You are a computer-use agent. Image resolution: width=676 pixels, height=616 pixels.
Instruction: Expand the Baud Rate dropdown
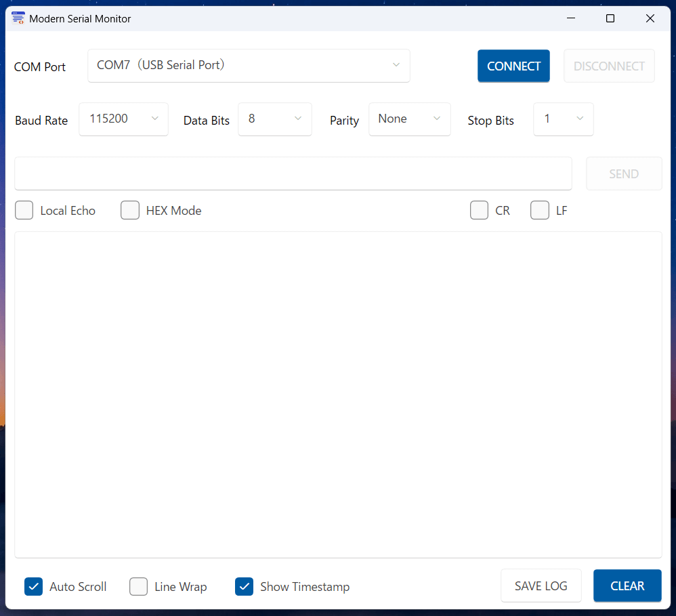[124, 119]
